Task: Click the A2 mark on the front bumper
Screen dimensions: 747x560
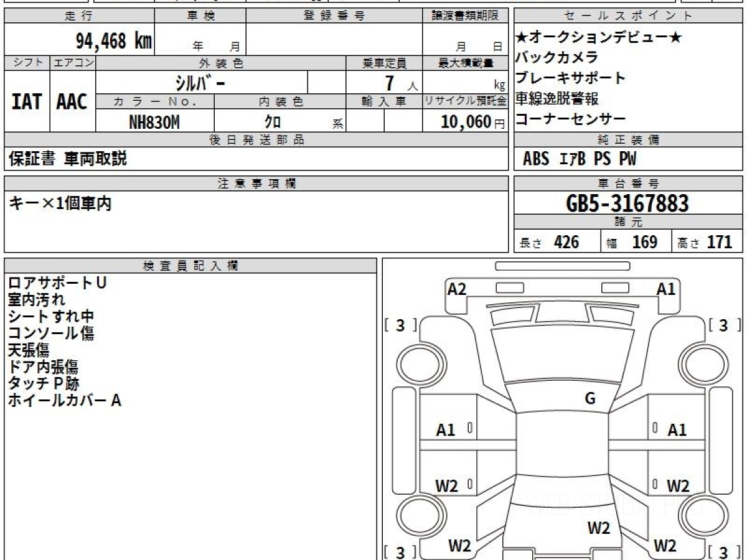Action: [x=457, y=289]
